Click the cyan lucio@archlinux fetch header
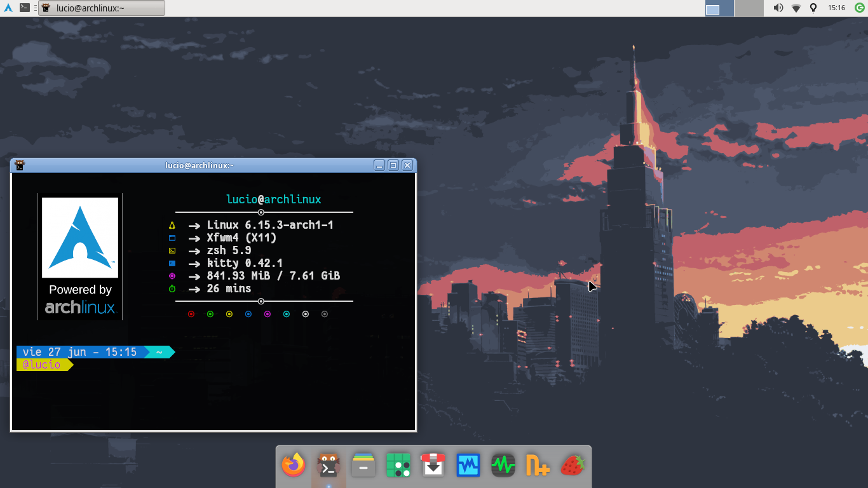 point(274,200)
